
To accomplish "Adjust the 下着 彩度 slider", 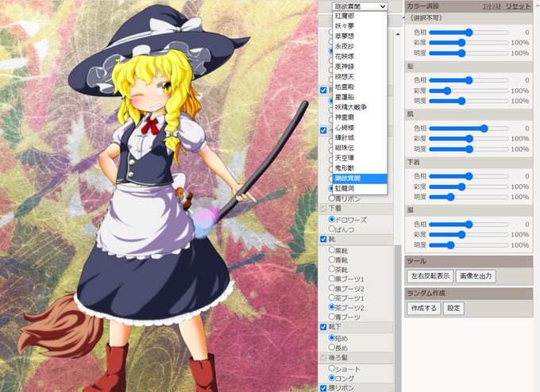I will [x=469, y=187].
